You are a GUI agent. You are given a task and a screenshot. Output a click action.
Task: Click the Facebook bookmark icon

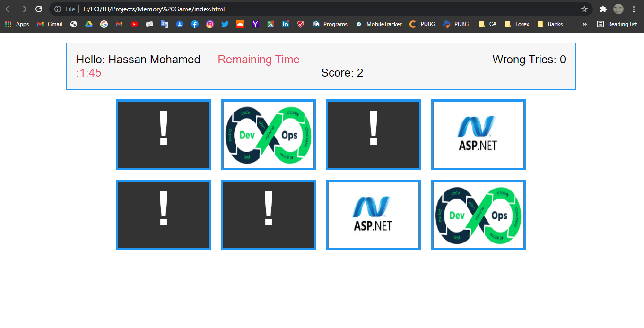(195, 24)
